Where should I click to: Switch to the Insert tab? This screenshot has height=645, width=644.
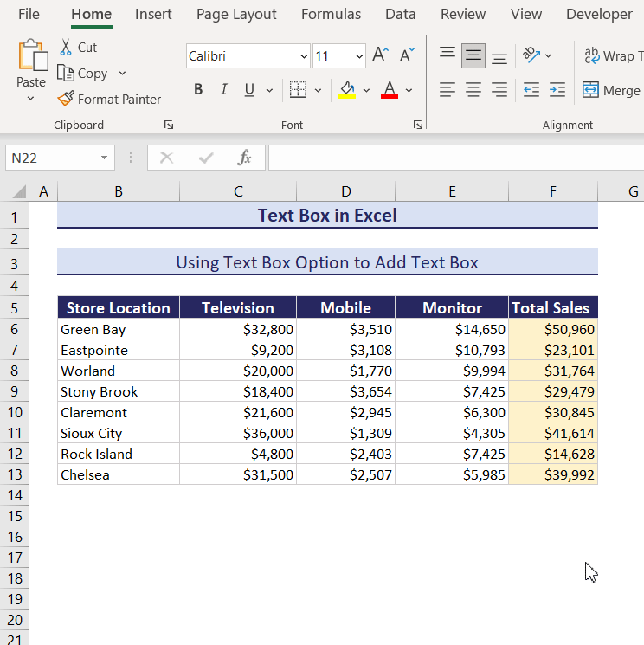coord(153,14)
